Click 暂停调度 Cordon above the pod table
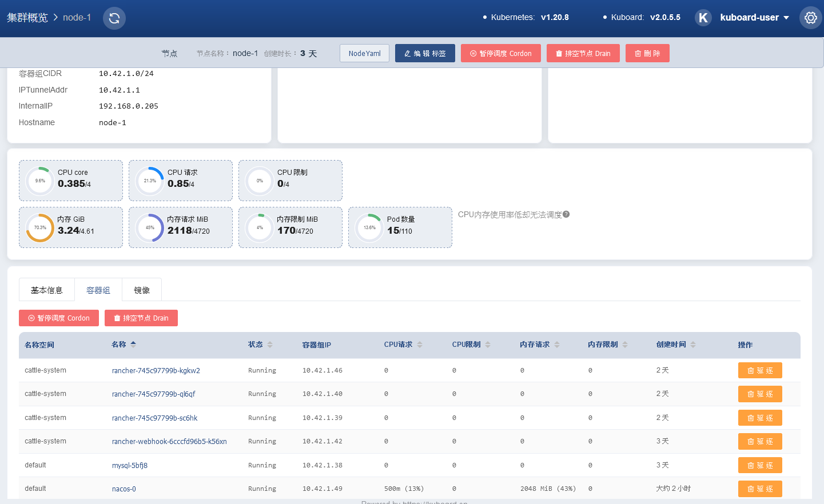Viewport: 824px width, 504px height. [59, 318]
